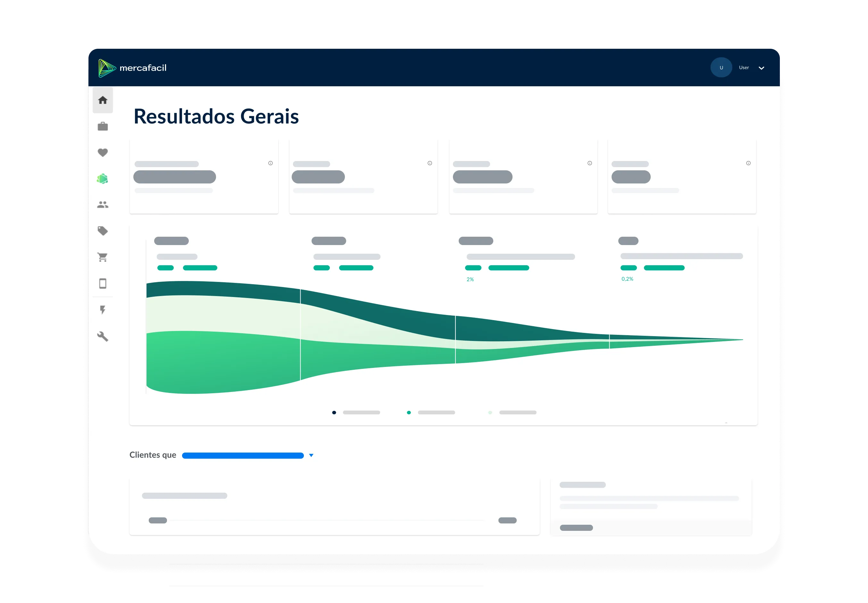Click the info icon on fourth card
The image size is (868, 603).
tap(748, 163)
